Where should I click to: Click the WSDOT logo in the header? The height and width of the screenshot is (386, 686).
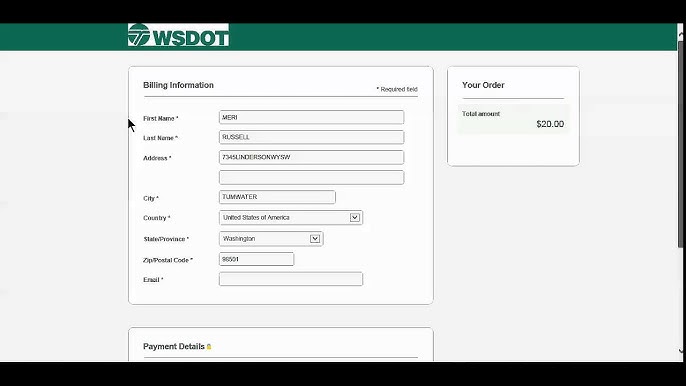pyautogui.click(x=178, y=35)
